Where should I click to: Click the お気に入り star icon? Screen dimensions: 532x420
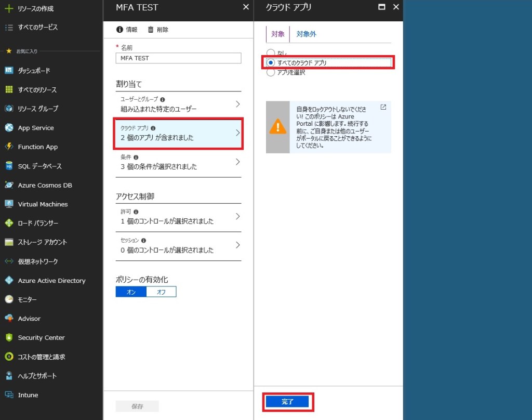click(x=9, y=51)
